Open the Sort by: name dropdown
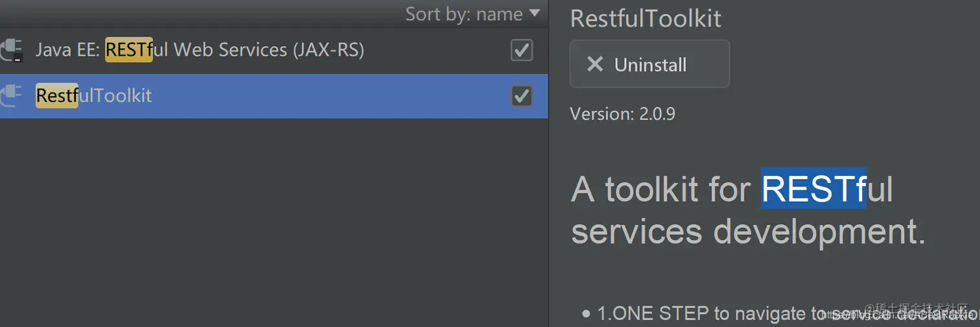 pos(472,14)
